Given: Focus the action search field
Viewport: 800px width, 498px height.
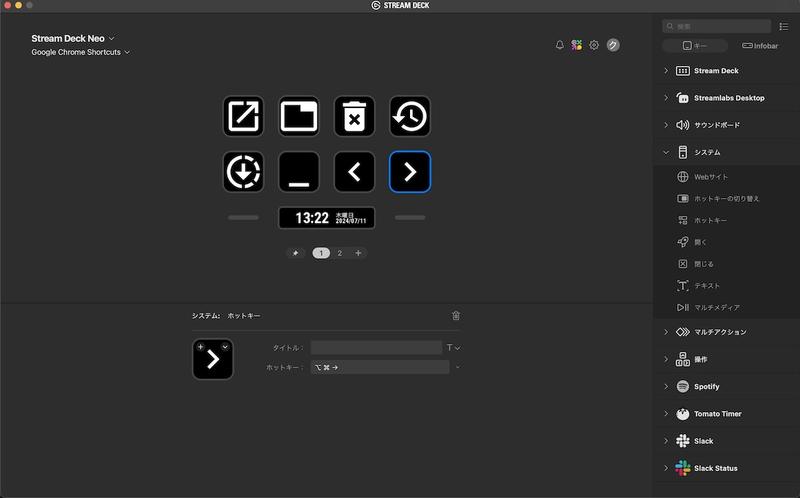Looking at the screenshot, I should (x=717, y=26).
